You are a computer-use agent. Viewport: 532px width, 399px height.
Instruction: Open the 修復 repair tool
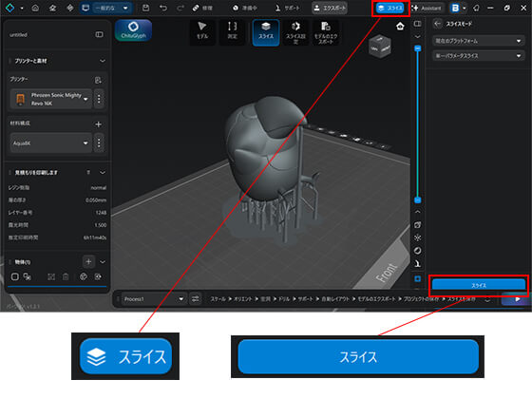(x=202, y=8)
